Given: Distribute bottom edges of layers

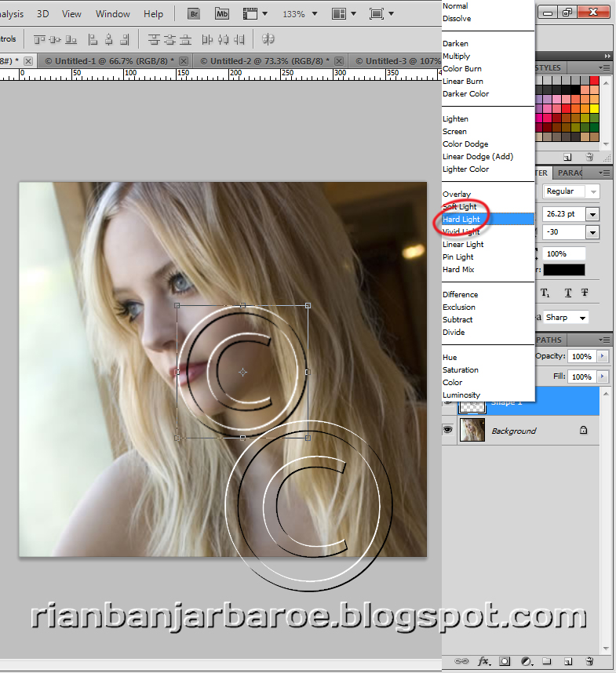Looking at the screenshot, I should (185, 40).
